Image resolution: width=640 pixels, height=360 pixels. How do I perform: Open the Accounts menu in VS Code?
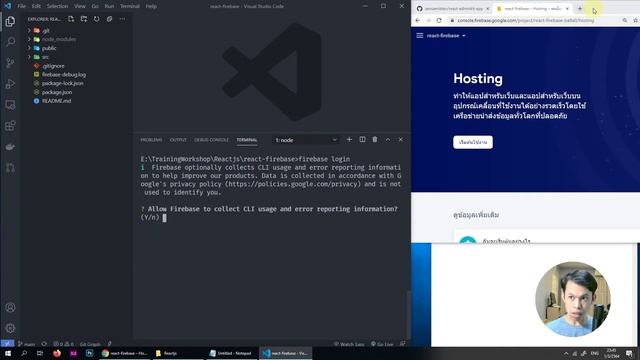(10, 307)
